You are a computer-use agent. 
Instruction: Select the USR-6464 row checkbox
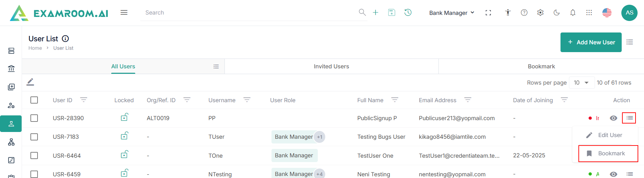point(34,155)
